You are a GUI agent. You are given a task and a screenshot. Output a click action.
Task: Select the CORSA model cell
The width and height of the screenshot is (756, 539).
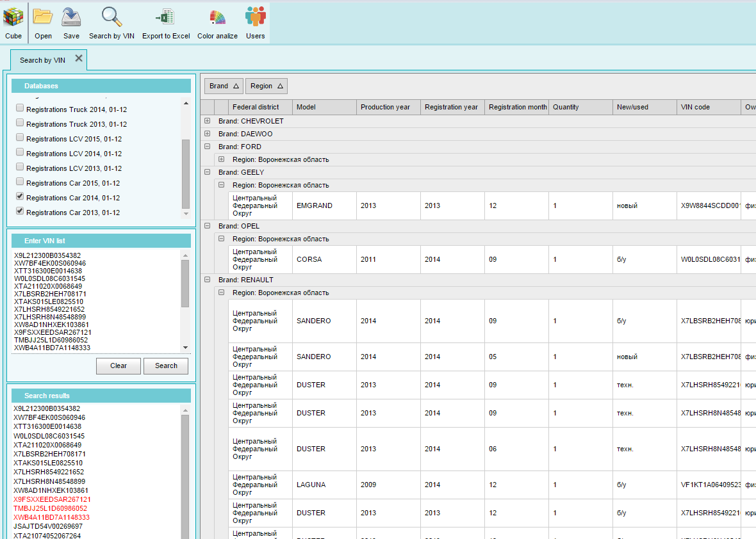[x=324, y=260]
